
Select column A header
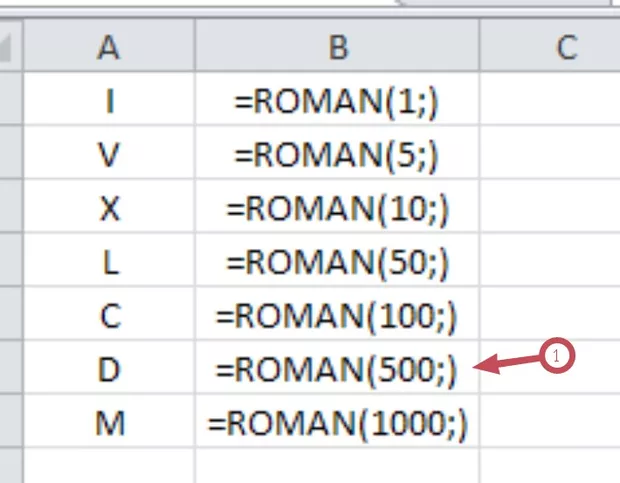109,48
